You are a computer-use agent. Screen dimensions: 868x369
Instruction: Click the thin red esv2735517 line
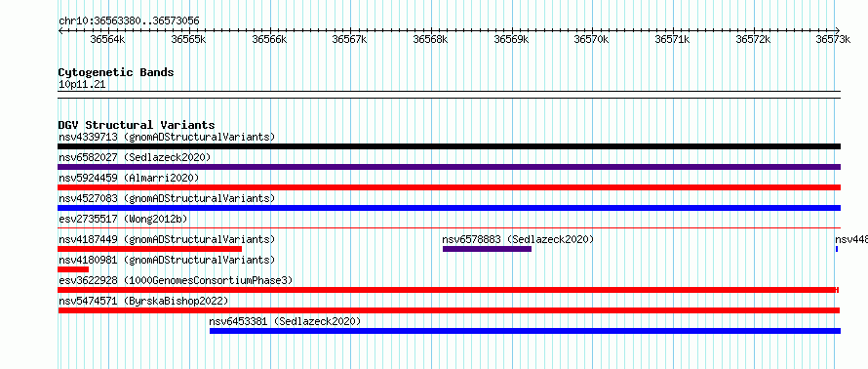449,227
